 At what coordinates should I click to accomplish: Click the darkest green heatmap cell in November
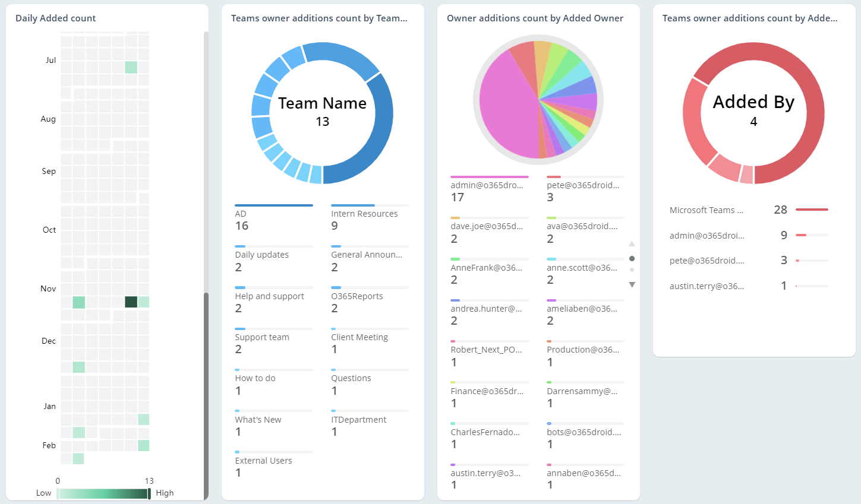131,302
